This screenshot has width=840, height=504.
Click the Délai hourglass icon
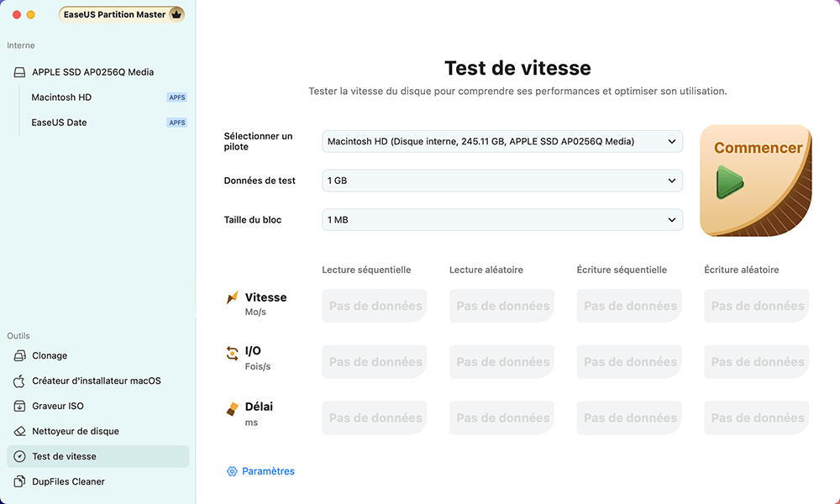(x=232, y=409)
